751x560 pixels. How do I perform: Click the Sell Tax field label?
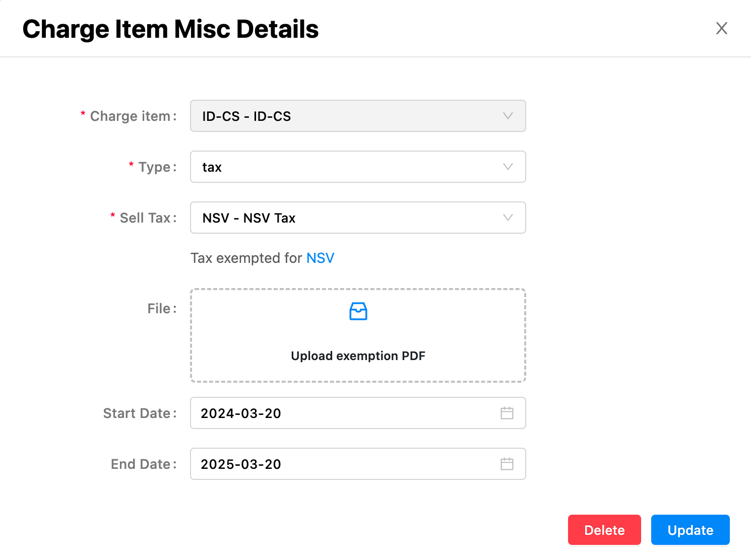(x=145, y=218)
